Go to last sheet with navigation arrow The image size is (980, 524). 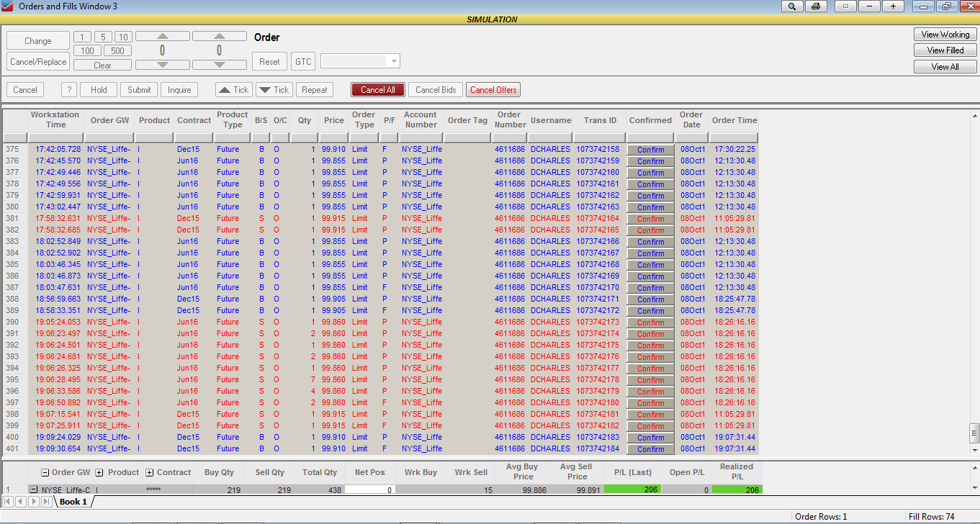[46, 501]
